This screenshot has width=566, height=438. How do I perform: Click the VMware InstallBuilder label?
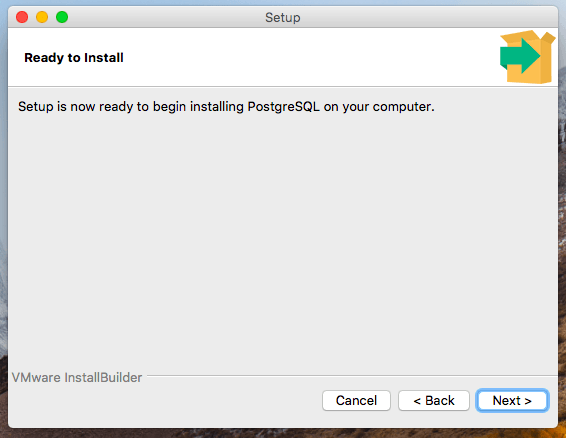77,377
